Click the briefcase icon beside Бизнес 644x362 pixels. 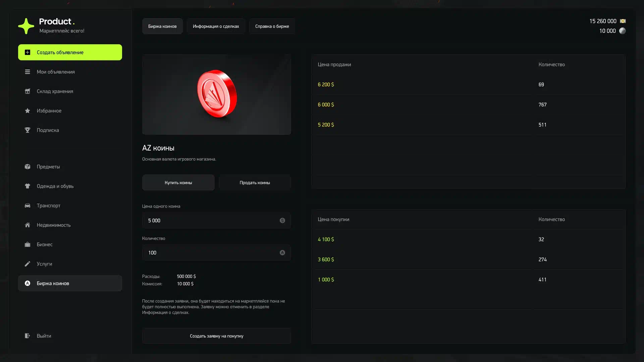pos(28,244)
